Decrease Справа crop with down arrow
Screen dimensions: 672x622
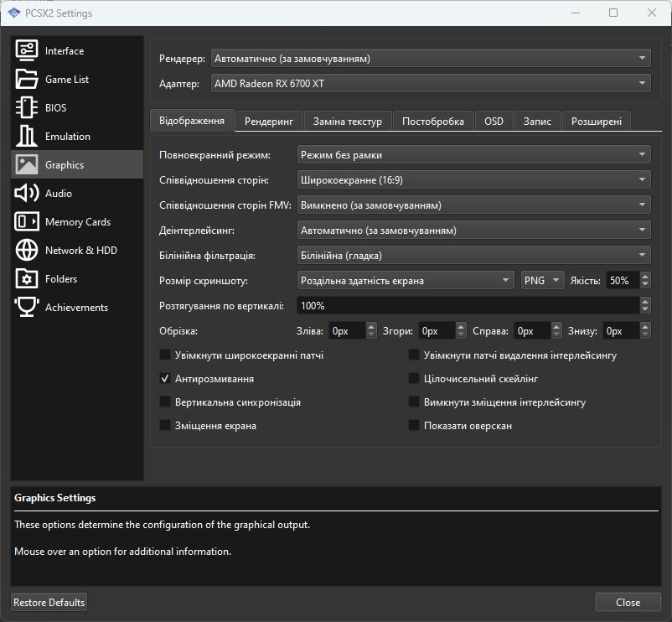point(556,334)
